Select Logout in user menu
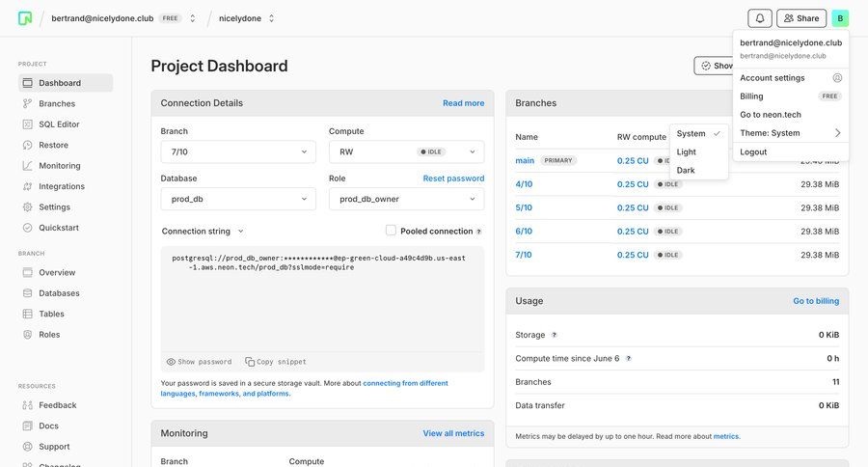 click(x=791, y=151)
